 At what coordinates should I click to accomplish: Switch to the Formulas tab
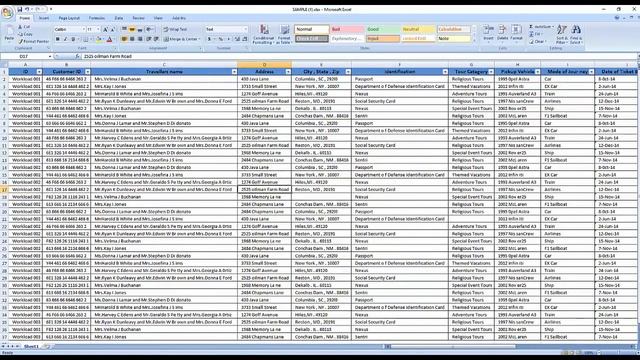[x=97, y=18]
